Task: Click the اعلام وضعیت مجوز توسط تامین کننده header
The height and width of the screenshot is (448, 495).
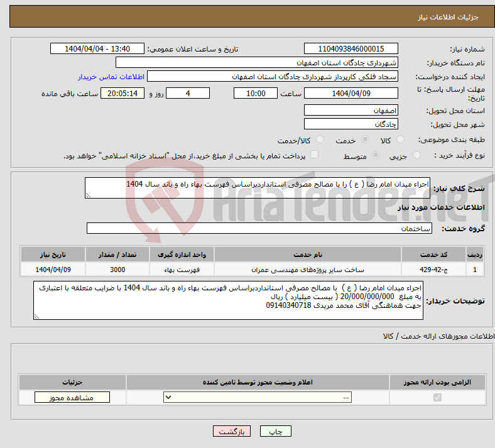Action: click(x=258, y=382)
